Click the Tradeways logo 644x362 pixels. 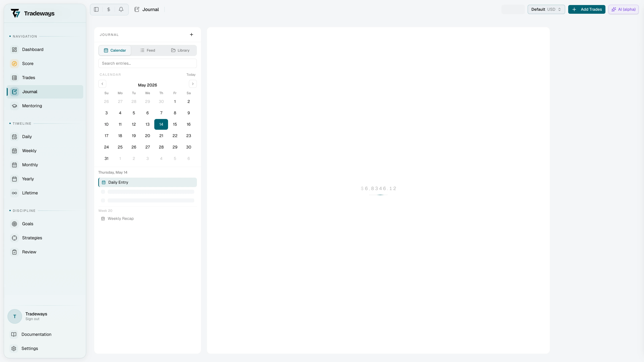point(33,13)
